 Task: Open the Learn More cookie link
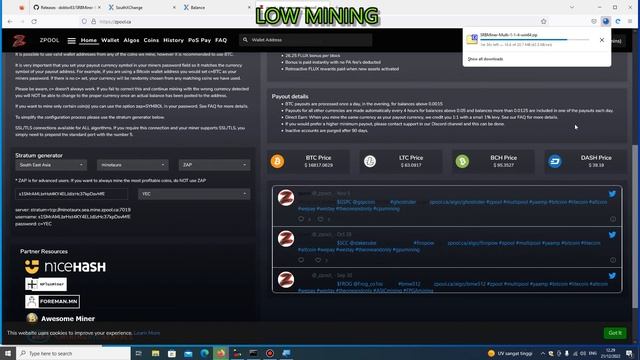tap(147, 333)
